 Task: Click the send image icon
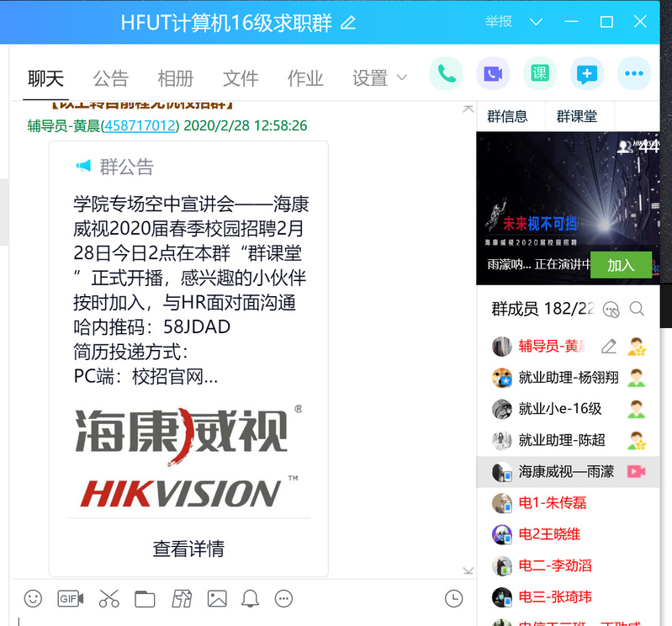click(217, 598)
